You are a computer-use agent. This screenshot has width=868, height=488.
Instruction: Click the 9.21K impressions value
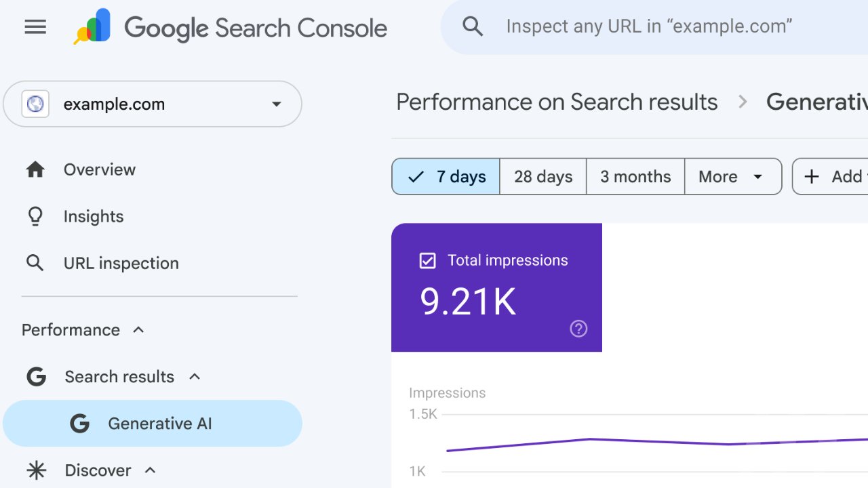[x=468, y=302]
